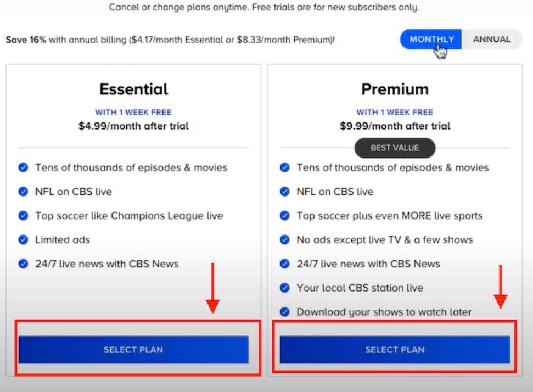Click the checkmark beside Limited ads
Screen dimensions: 533x392
coord(23,240)
